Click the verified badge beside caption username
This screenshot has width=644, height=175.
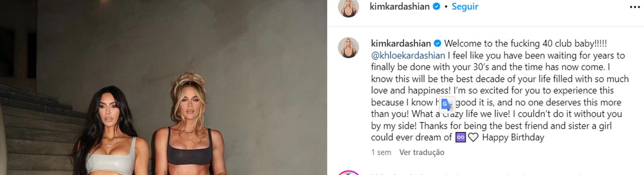(437, 43)
